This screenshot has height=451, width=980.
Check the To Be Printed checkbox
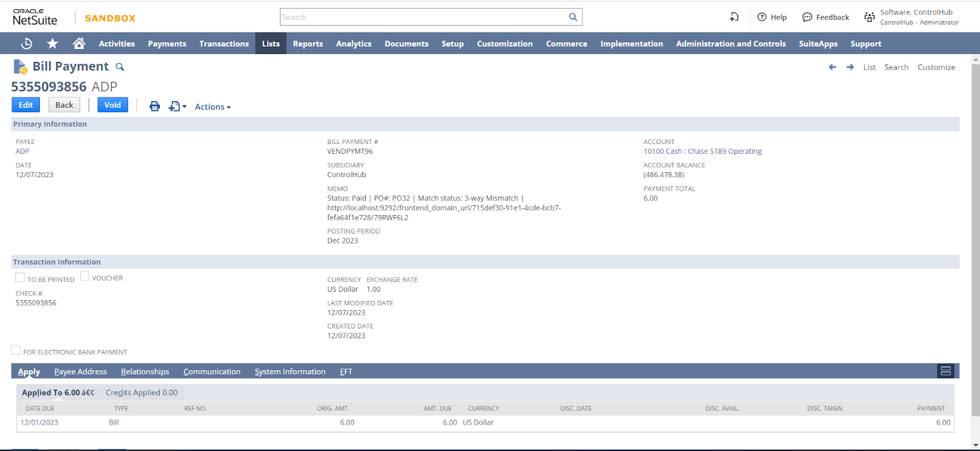20,278
